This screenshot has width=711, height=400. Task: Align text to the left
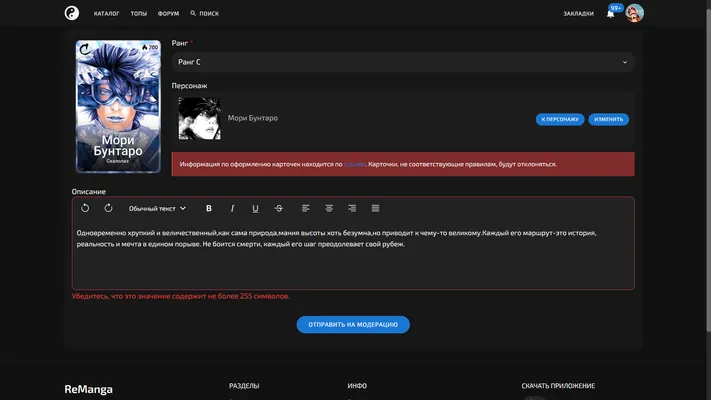point(306,208)
